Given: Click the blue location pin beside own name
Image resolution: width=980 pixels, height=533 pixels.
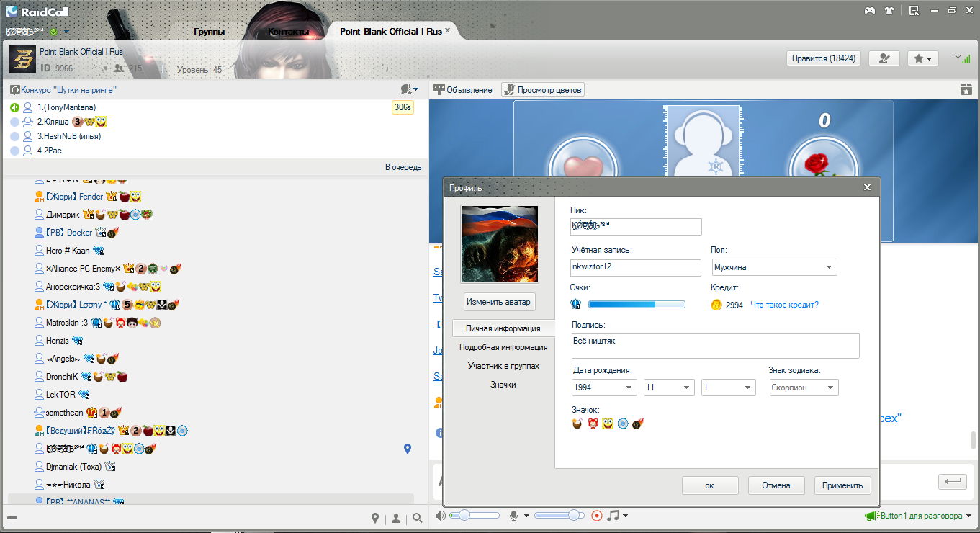Looking at the screenshot, I should click(408, 449).
